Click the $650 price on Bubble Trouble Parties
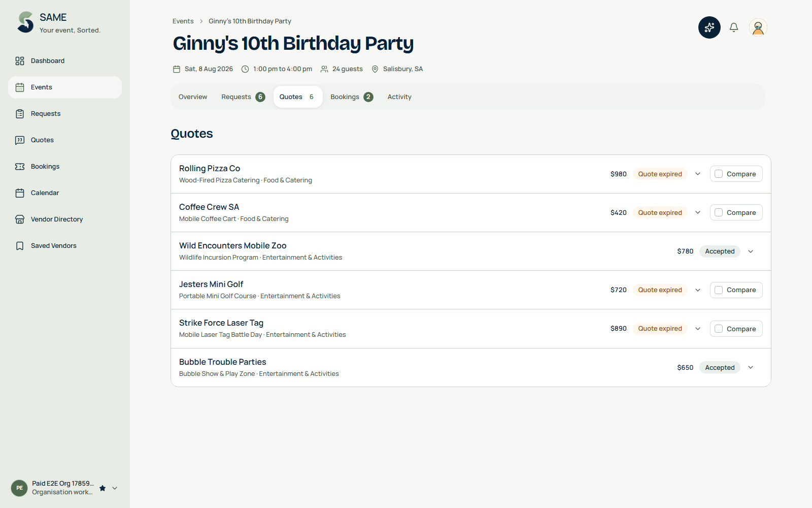This screenshot has height=508, width=812. tap(685, 368)
